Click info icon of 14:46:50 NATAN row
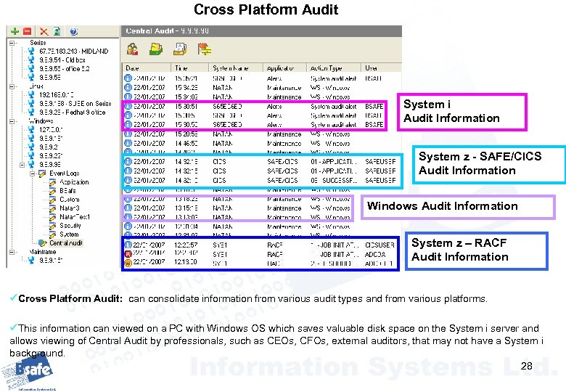 click(x=128, y=143)
